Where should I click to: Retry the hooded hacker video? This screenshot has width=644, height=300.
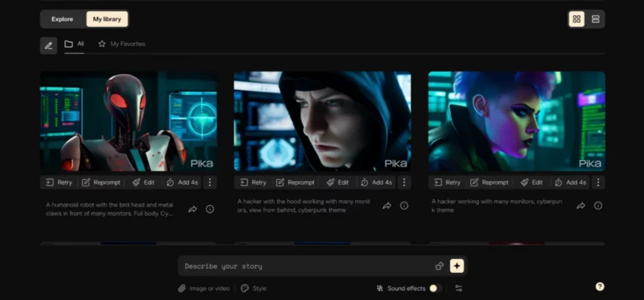(x=253, y=182)
